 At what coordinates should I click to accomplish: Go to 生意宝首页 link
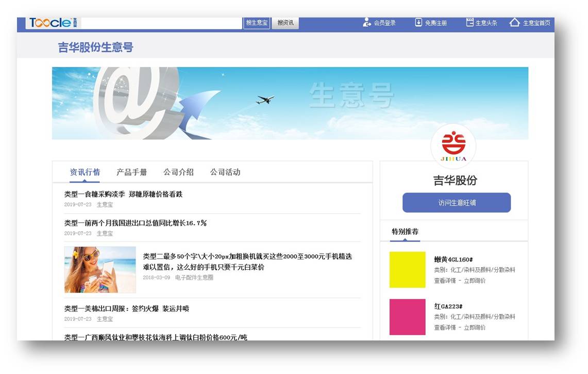[536, 23]
